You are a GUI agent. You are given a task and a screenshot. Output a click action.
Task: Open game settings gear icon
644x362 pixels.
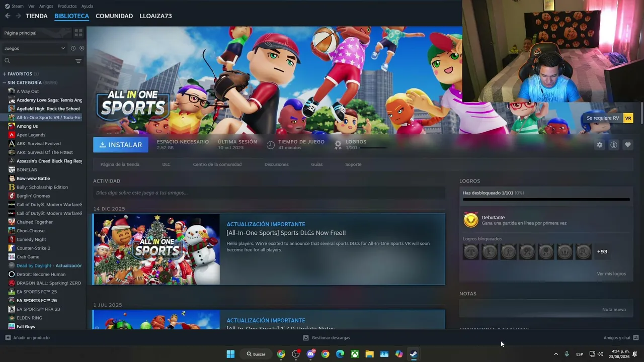(x=599, y=145)
